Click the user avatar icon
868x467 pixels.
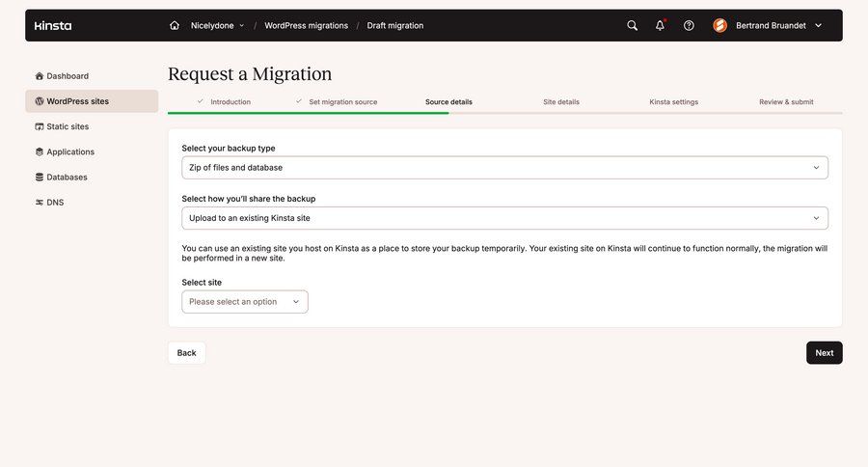(719, 26)
